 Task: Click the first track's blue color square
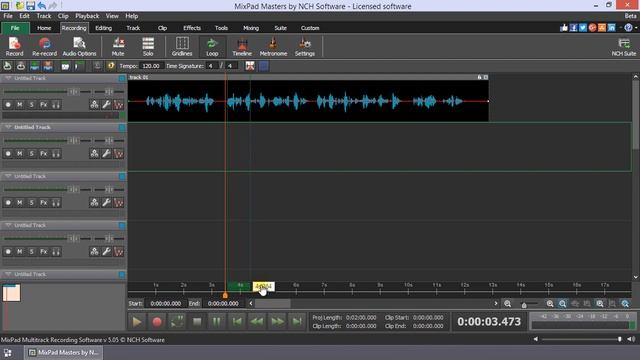pyautogui.click(x=122, y=78)
